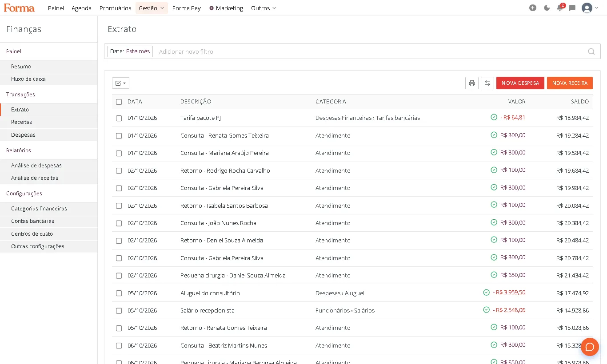
Task: Click the green status check for Tarifa pacote PJ
Action: tap(494, 117)
